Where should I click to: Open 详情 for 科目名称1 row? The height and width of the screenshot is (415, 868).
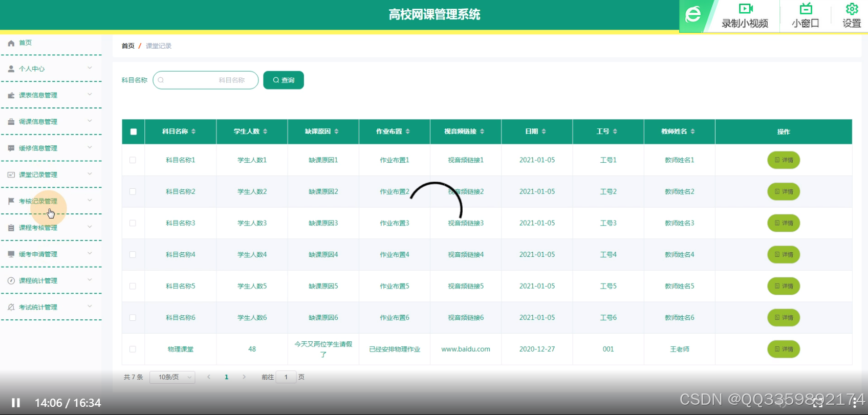(x=784, y=160)
